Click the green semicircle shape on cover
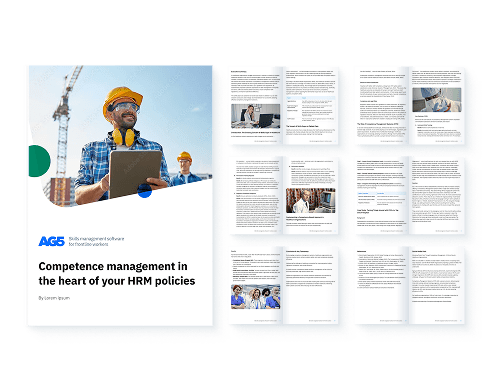Screen dimensions: 490x392 coord(39,161)
